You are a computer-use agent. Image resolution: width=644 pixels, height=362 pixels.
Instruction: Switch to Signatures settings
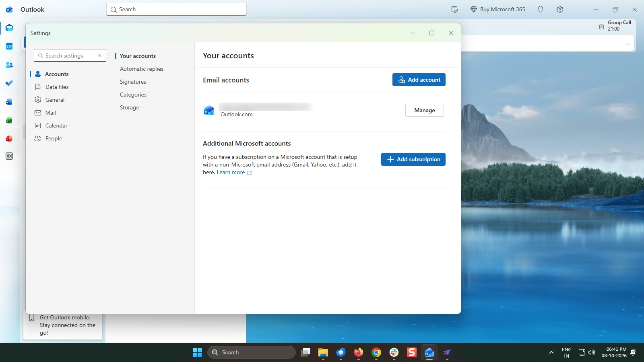[x=133, y=82]
